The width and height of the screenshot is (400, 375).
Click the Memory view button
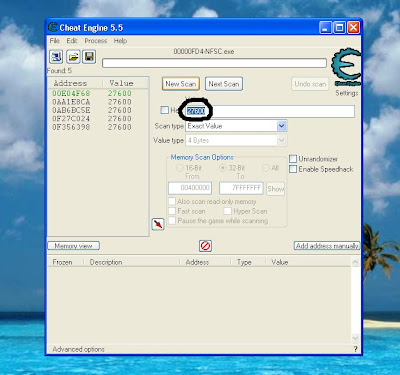point(73,246)
